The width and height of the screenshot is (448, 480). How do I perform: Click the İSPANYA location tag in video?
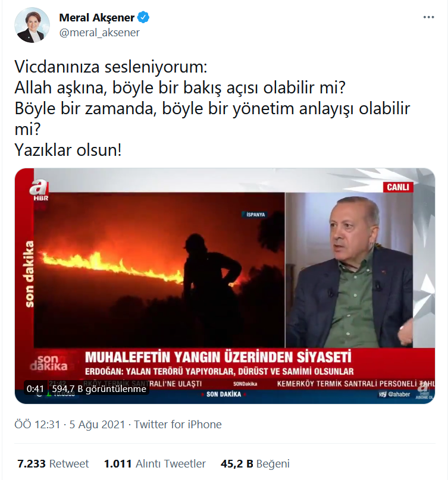pyautogui.click(x=255, y=215)
